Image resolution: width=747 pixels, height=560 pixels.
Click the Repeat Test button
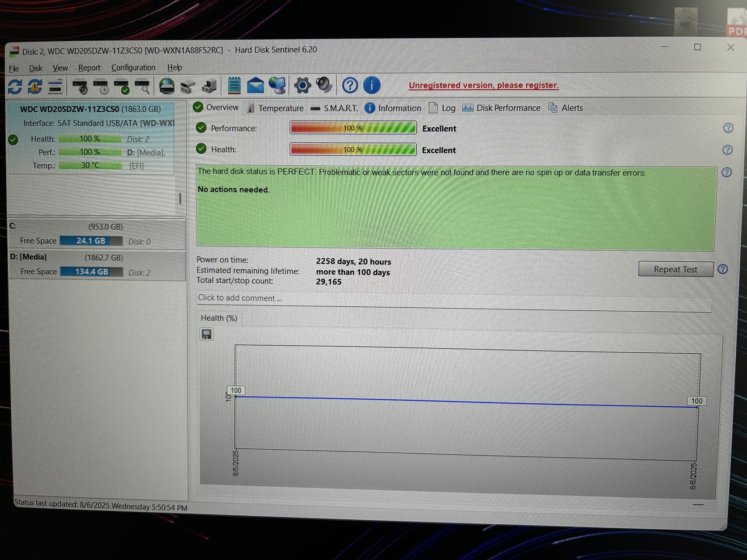coord(676,269)
